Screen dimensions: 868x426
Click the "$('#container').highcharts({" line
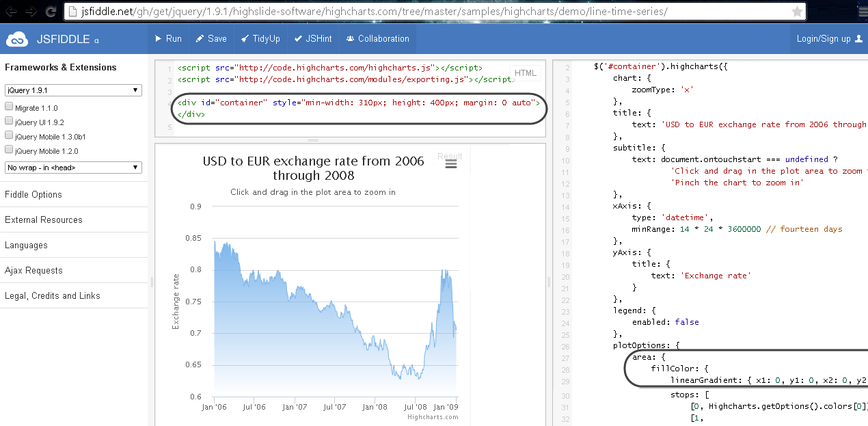coord(661,67)
